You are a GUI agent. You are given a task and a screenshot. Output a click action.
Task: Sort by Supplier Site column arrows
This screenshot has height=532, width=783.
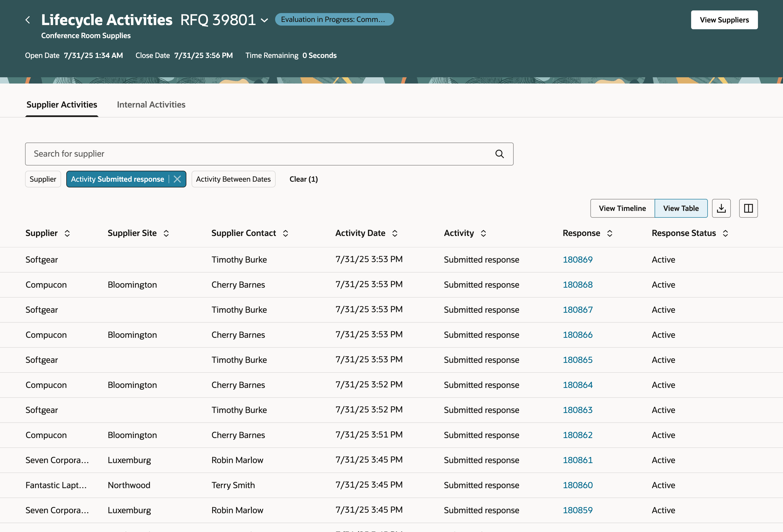(166, 233)
